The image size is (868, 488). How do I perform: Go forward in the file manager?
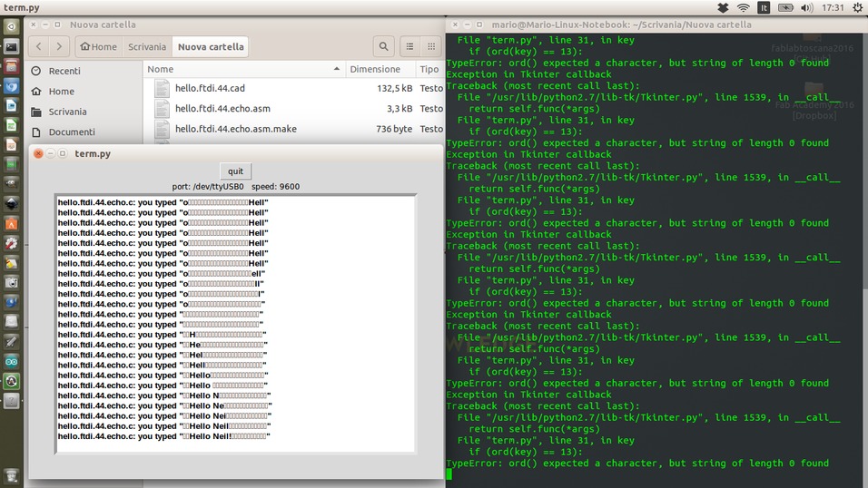(59, 46)
